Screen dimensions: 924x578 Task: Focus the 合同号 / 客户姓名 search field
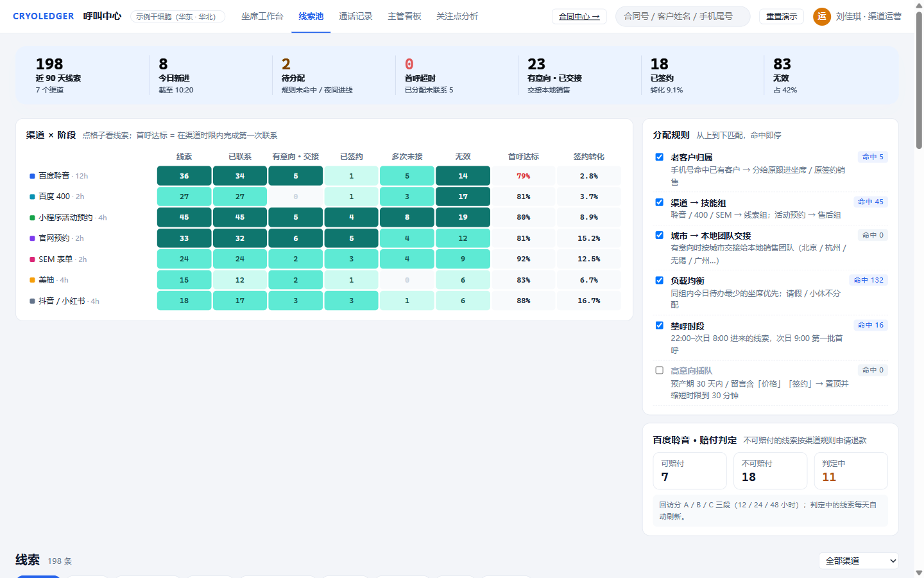click(683, 16)
